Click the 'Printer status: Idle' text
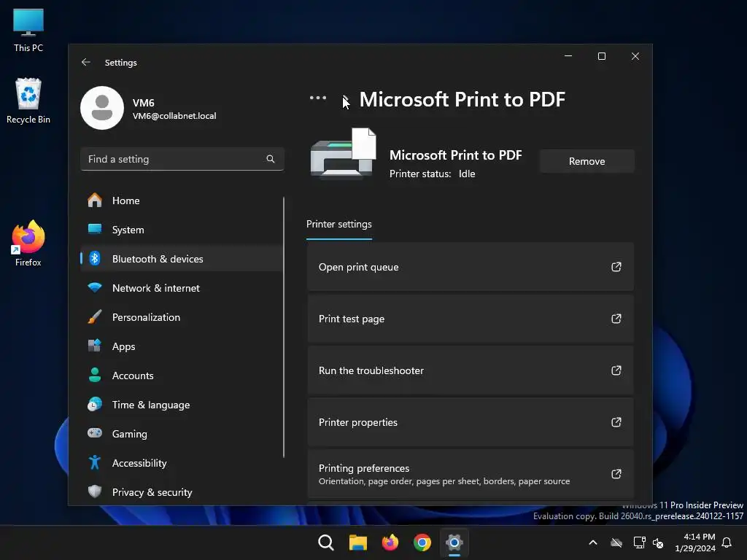This screenshot has width=747, height=560. pyautogui.click(x=432, y=174)
